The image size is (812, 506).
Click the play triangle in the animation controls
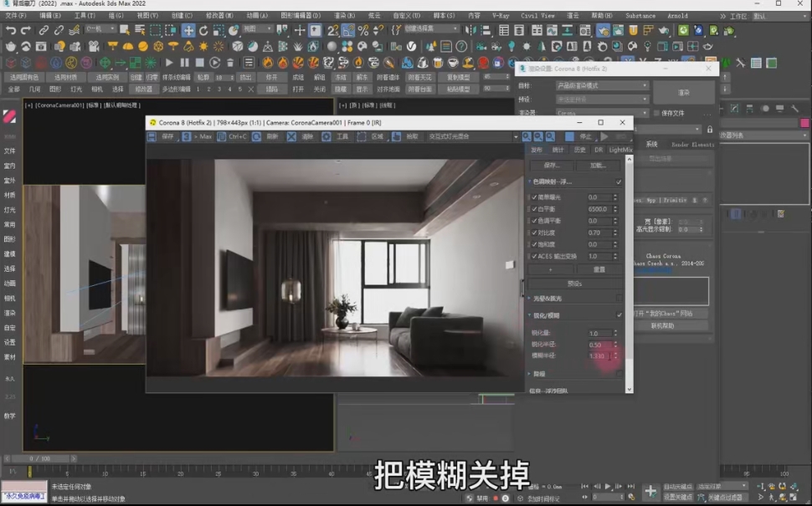tap(608, 486)
